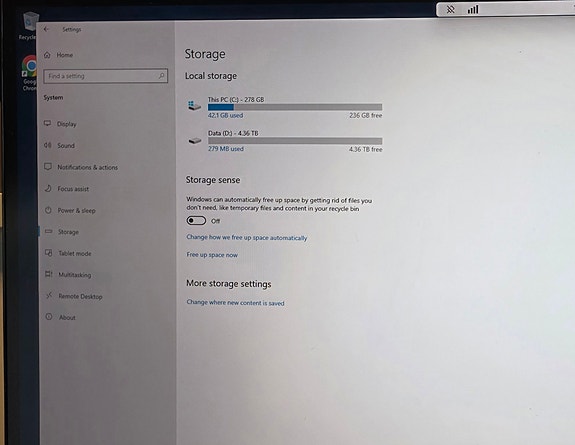This screenshot has width=575, height=445.
Task: Click the back arrow in Settings
Action: click(x=46, y=29)
